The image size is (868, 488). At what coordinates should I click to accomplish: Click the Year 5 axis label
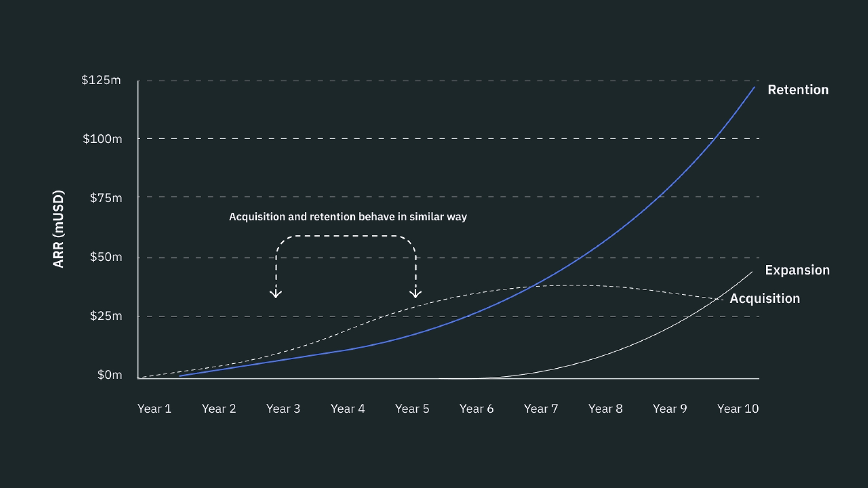(x=412, y=409)
